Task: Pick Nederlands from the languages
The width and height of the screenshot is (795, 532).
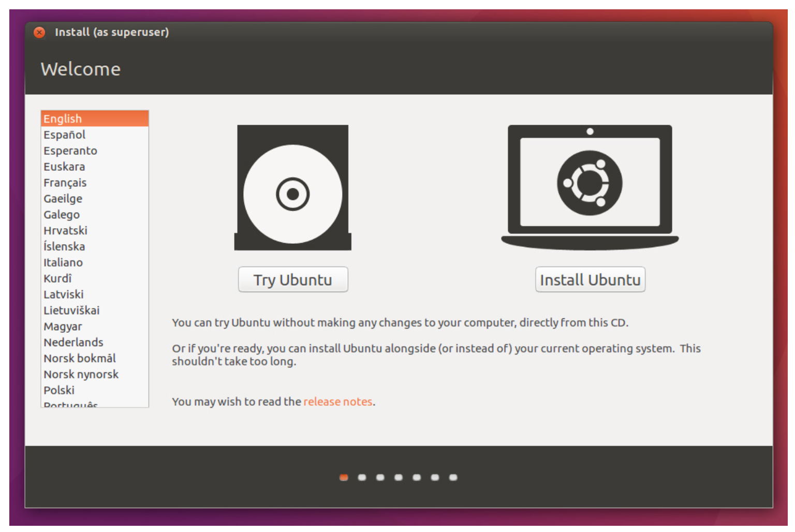Action: [x=95, y=342]
